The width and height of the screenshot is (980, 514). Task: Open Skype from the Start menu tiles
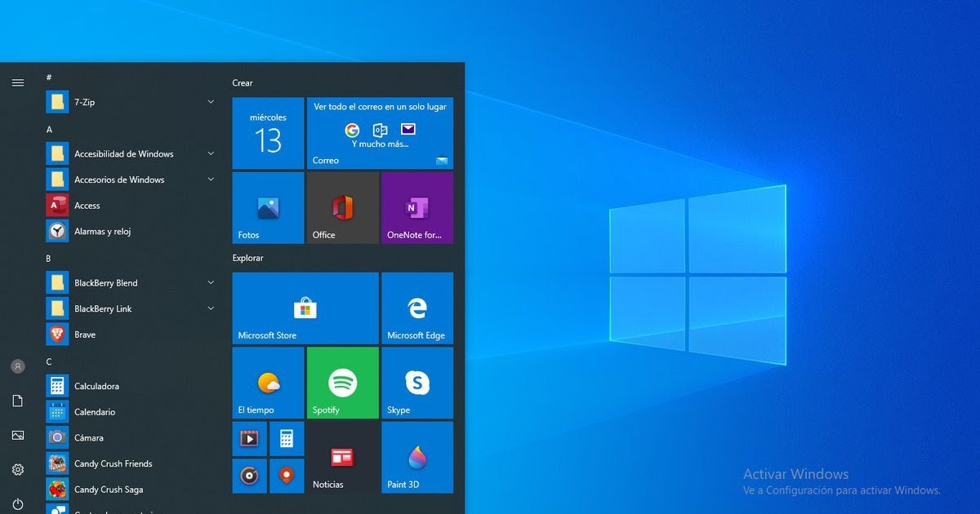pos(417,382)
